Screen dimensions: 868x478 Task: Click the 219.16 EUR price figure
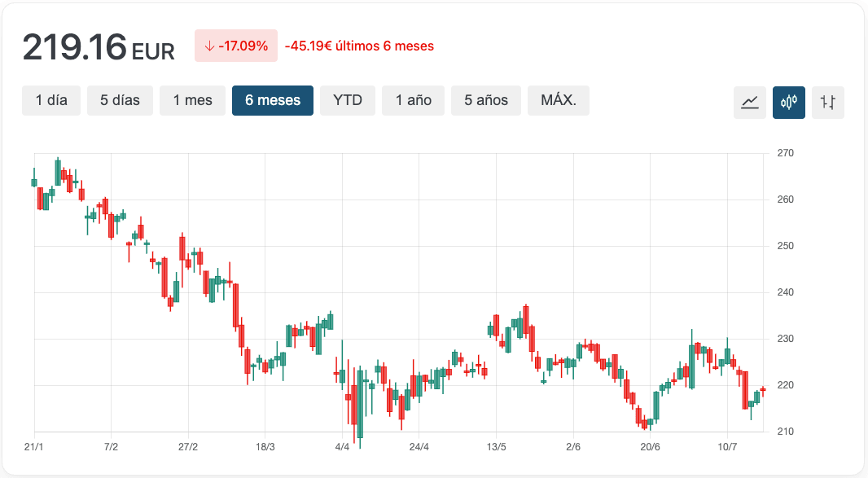tap(99, 47)
